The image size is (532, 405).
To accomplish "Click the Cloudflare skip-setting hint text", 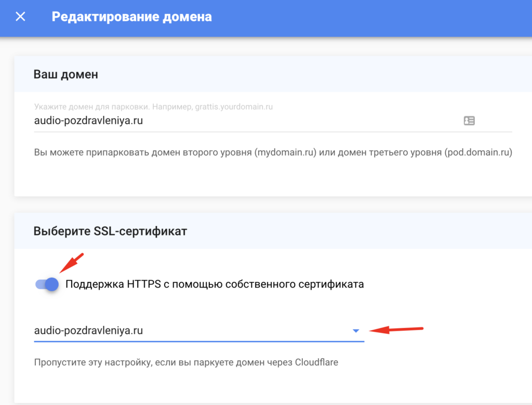I will (x=186, y=362).
